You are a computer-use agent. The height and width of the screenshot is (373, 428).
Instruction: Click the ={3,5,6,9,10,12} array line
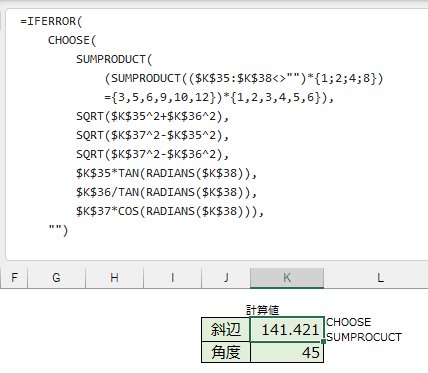point(219,97)
